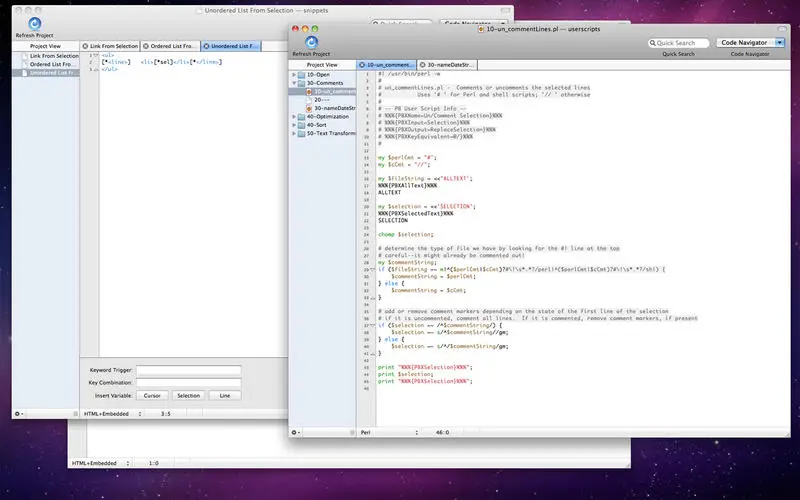Expand the 10-Open folder
This screenshot has width=800, height=500.
coord(294,75)
